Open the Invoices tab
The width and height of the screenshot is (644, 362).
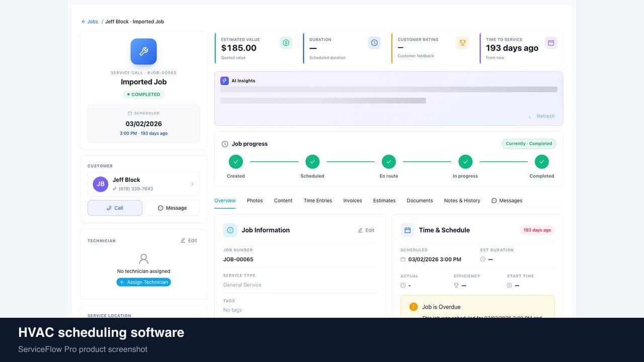pyautogui.click(x=353, y=201)
